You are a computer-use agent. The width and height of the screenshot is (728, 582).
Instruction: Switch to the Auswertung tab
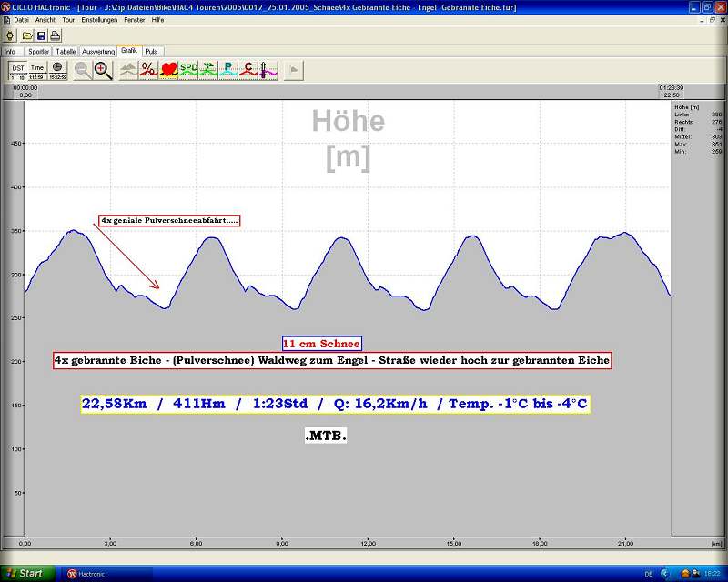point(98,52)
